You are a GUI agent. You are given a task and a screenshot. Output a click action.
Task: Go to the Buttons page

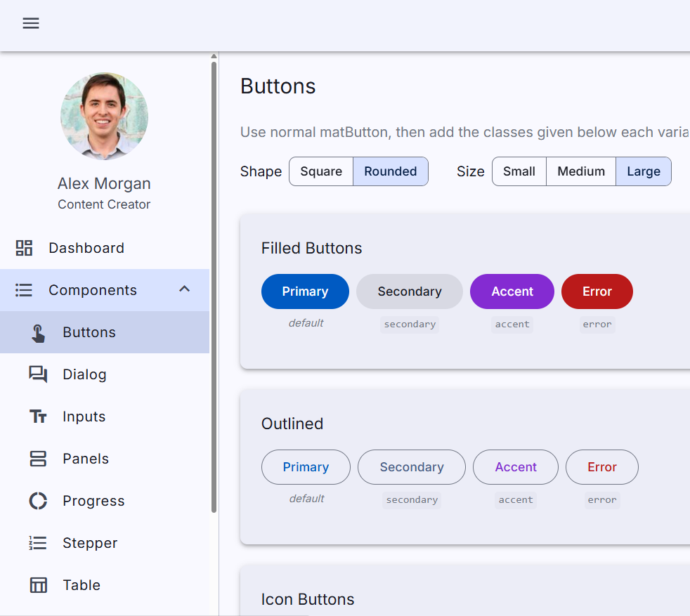point(105,332)
